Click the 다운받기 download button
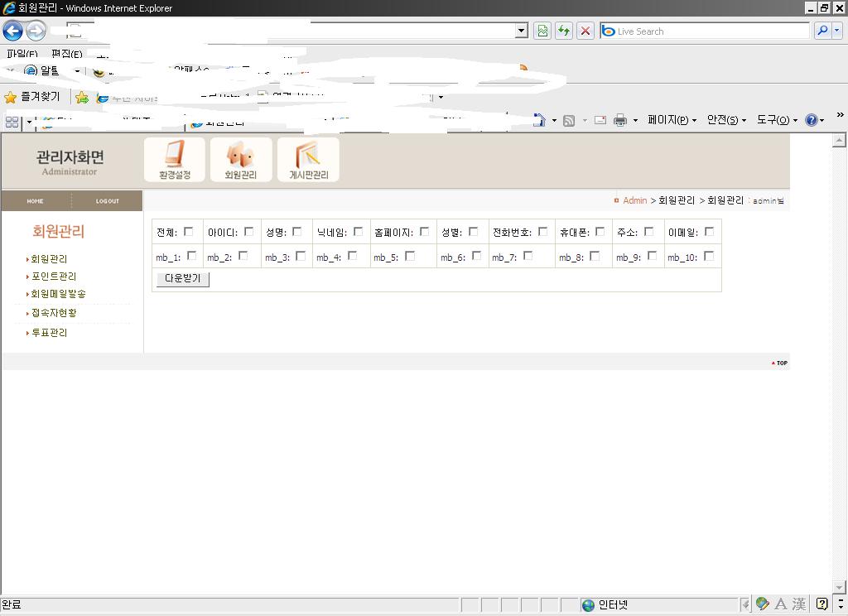Viewport: 848px width, 616px height. 182,279
